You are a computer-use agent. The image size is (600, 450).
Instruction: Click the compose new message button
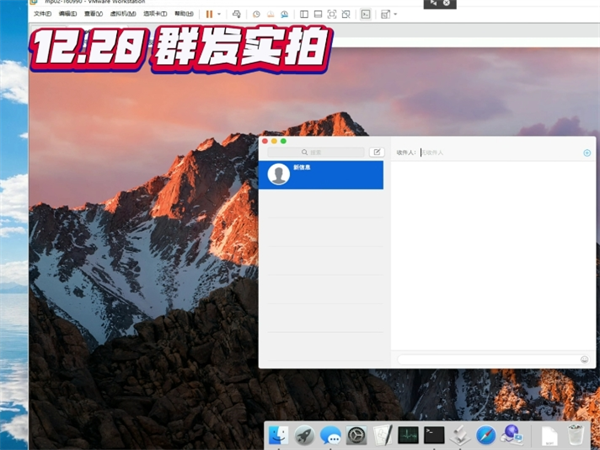click(376, 152)
